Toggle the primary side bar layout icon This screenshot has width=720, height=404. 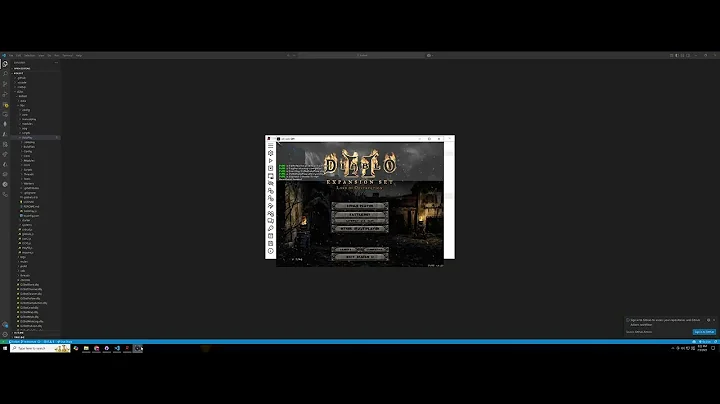(677, 56)
